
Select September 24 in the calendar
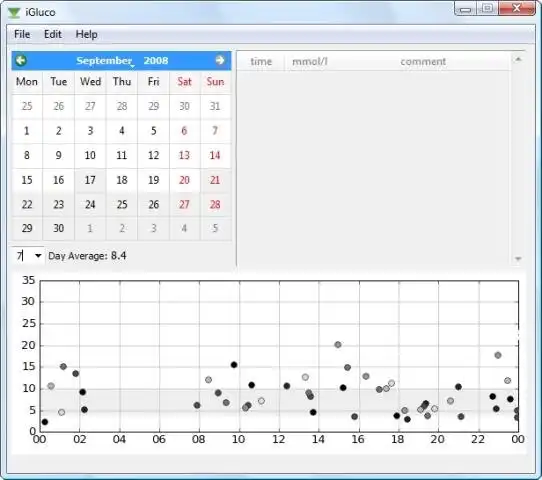click(90, 205)
